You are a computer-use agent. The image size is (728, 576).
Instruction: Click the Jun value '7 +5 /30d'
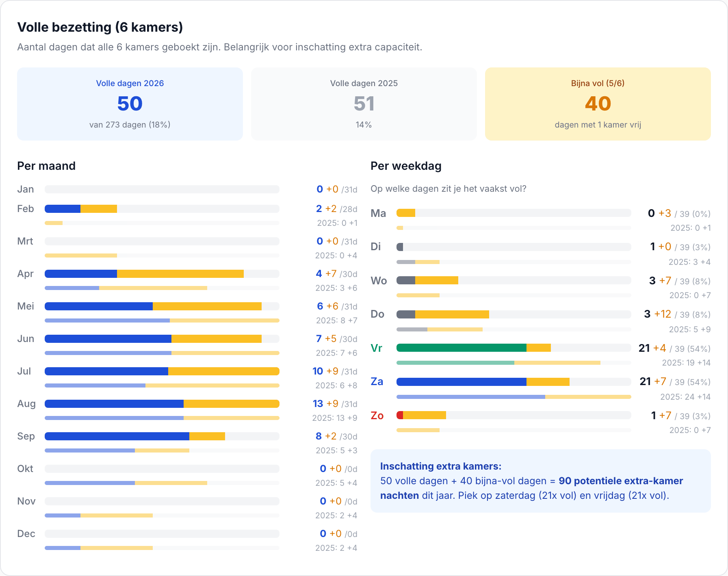[337, 339]
